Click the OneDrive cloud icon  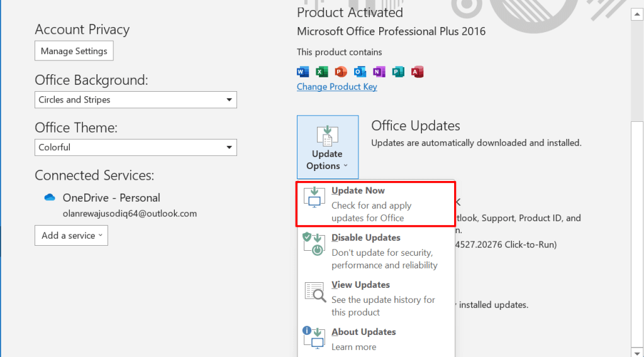[x=50, y=197]
